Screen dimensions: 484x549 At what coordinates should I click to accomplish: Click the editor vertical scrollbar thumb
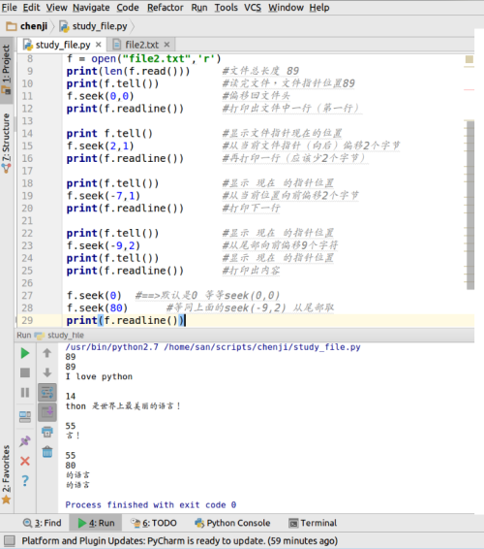(x=470, y=205)
